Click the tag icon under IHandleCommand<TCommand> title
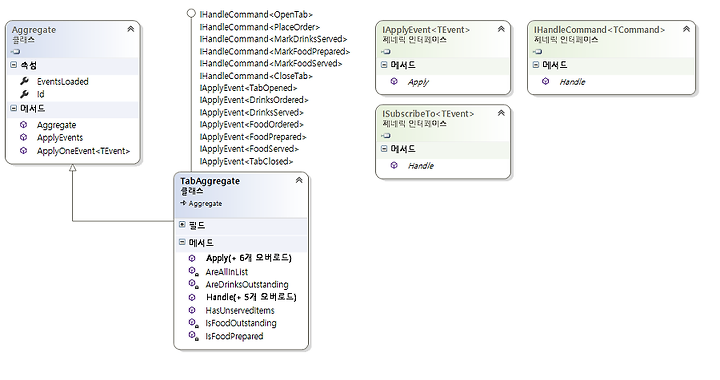 tap(538, 51)
